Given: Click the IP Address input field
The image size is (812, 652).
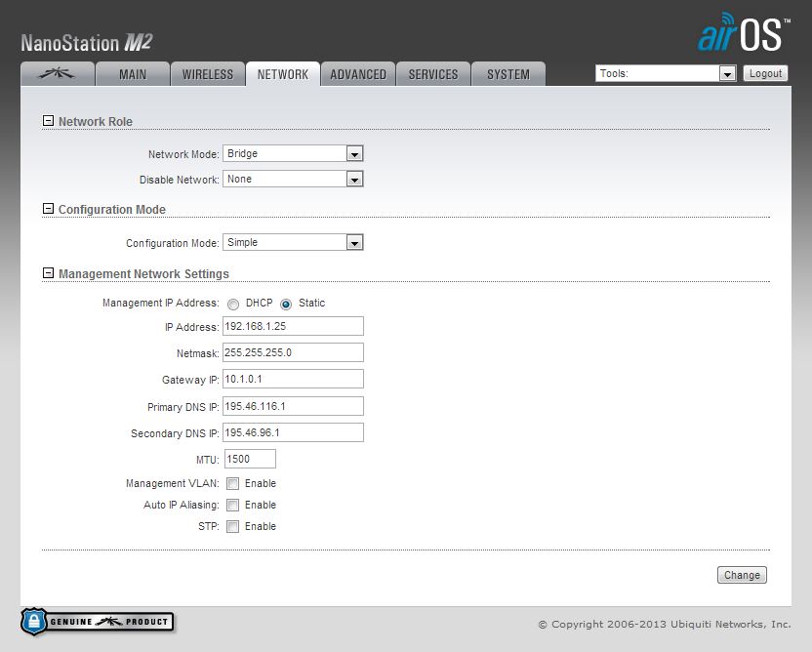Looking at the screenshot, I should click(293, 326).
